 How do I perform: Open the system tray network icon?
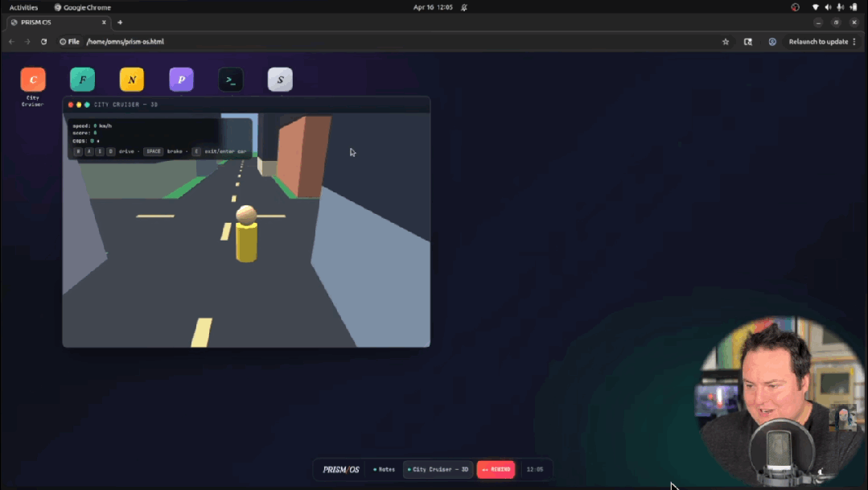(815, 7)
